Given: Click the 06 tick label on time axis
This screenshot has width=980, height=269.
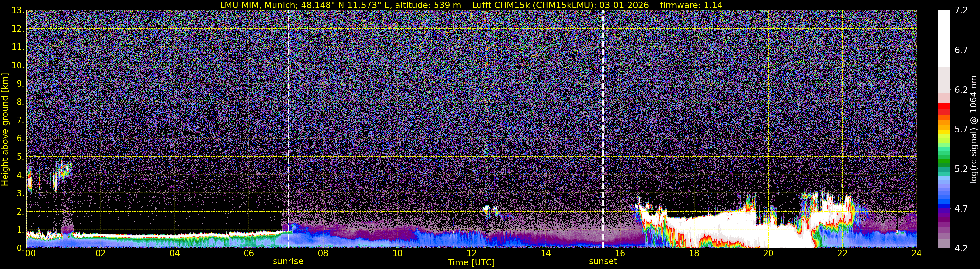Looking at the screenshot, I should click(249, 253).
